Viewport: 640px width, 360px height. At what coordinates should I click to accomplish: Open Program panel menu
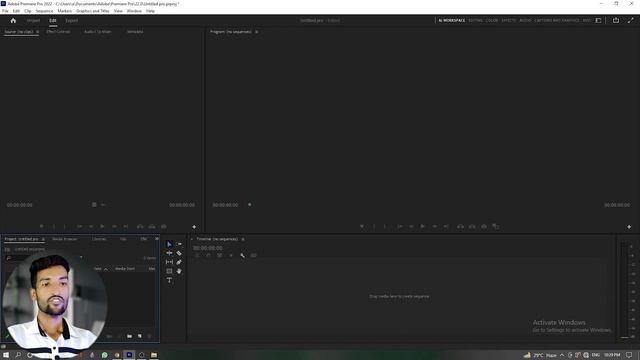click(x=257, y=31)
